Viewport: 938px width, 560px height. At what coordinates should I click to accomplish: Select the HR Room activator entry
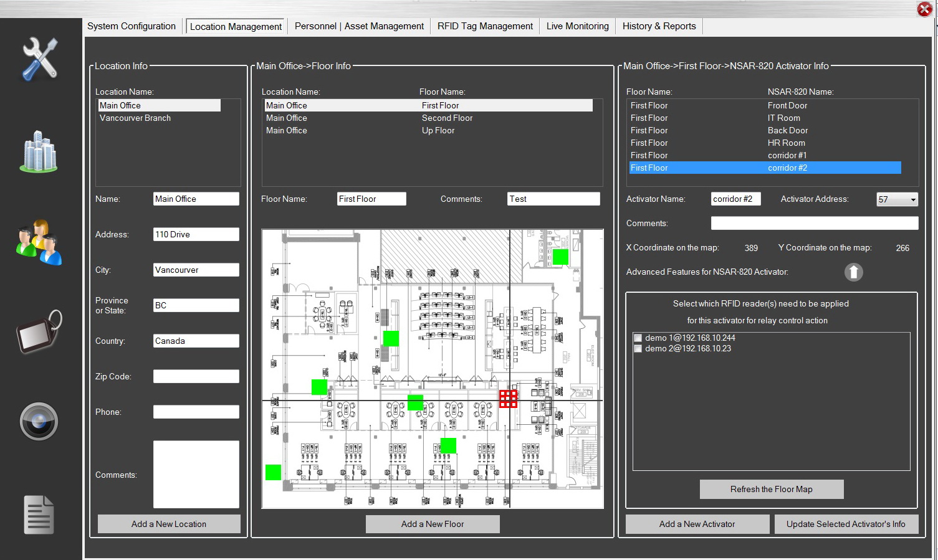pos(786,143)
